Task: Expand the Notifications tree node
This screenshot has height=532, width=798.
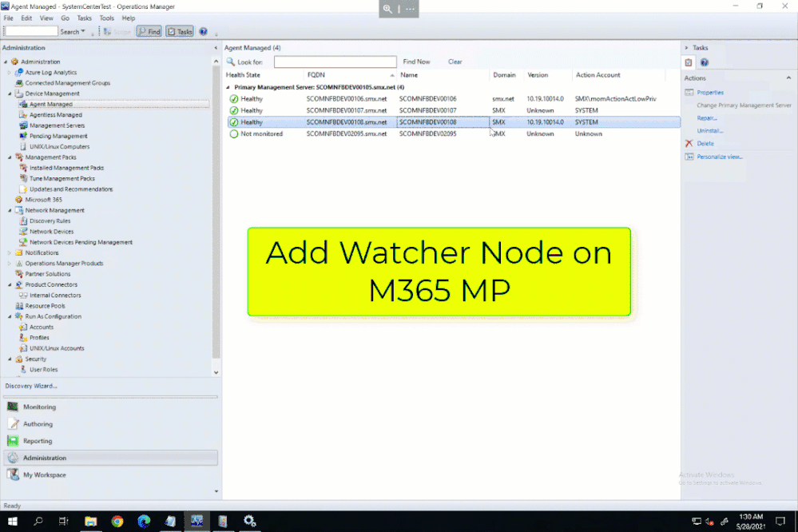Action: click(10, 253)
